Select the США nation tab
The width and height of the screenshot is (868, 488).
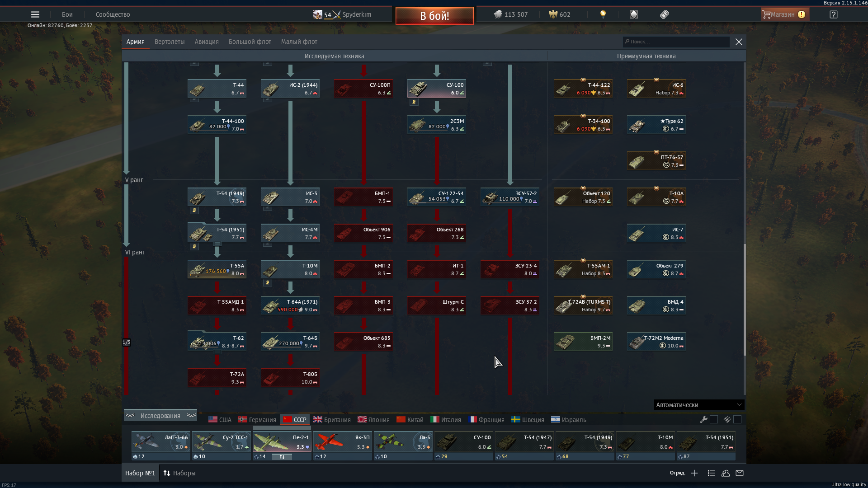coord(220,420)
